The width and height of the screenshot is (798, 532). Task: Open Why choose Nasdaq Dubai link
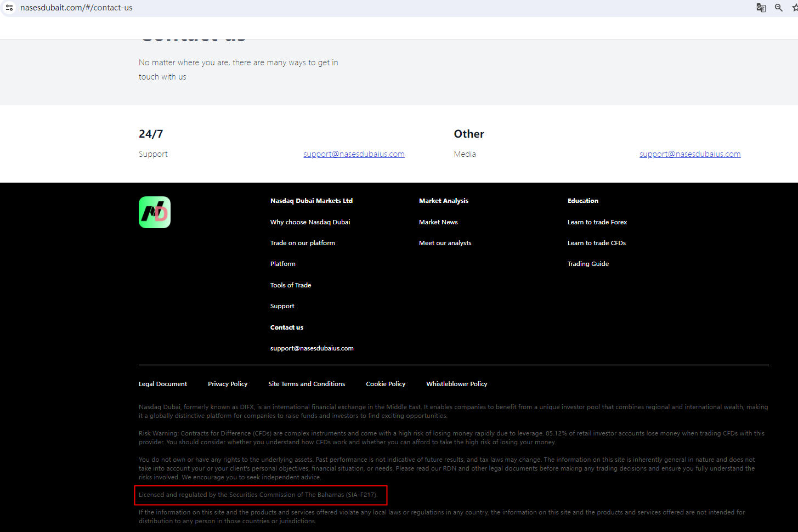tap(310, 222)
